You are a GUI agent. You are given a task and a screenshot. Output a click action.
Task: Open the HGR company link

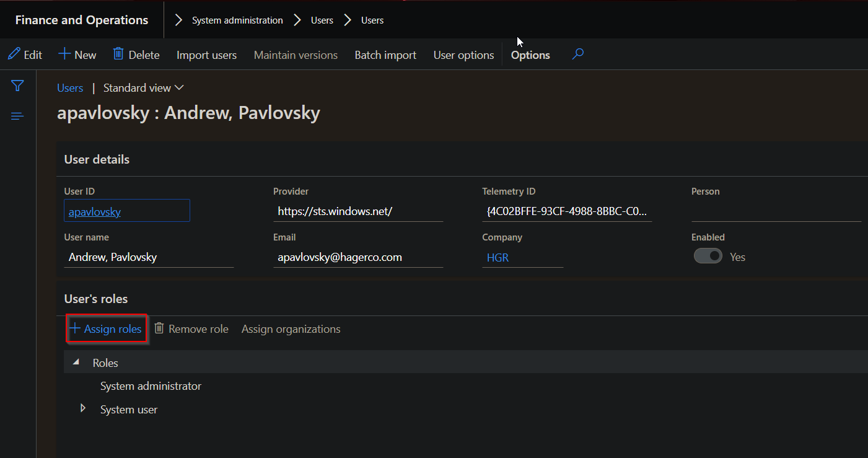[498, 257]
